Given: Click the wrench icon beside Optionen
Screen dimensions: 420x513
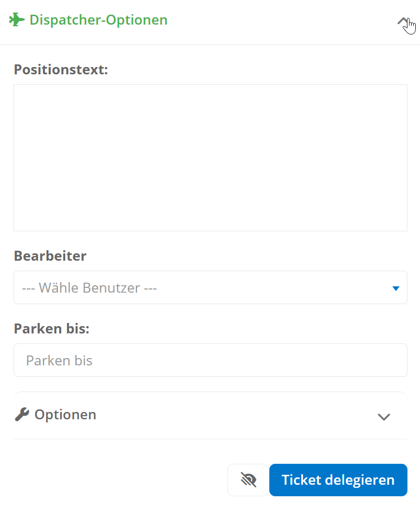Looking at the screenshot, I should pos(22,415).
